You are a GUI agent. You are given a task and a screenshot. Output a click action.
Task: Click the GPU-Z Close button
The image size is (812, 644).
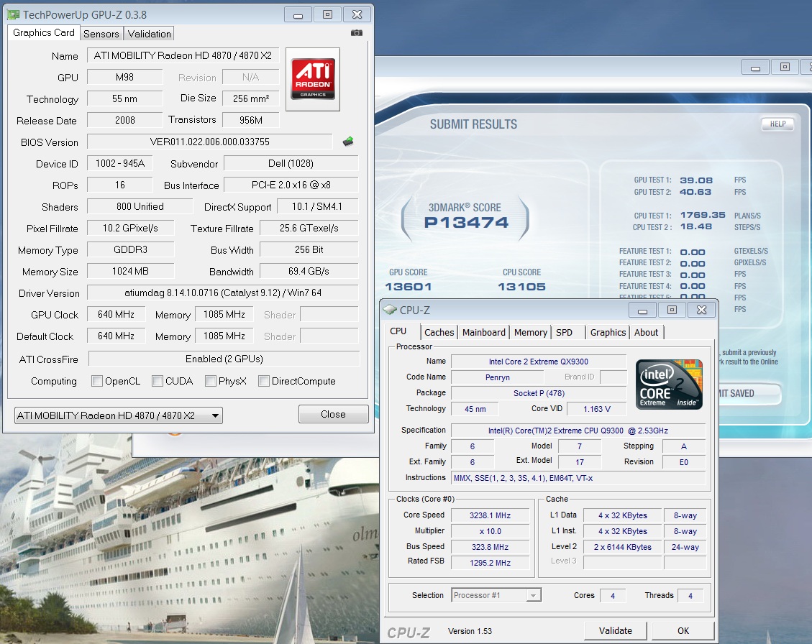click(x=333, y=414)
